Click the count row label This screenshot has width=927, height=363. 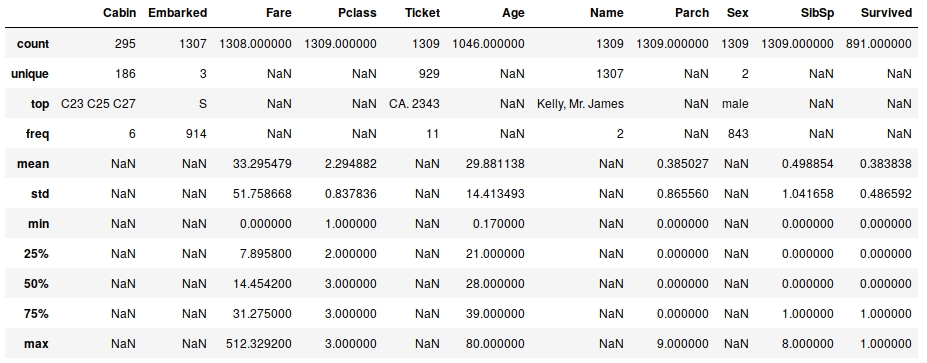click(33, 44)
